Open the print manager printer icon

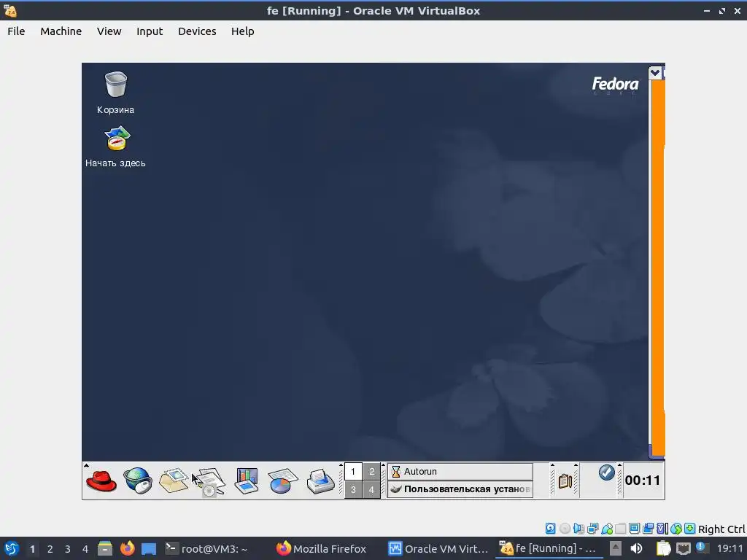click(320, 481)
